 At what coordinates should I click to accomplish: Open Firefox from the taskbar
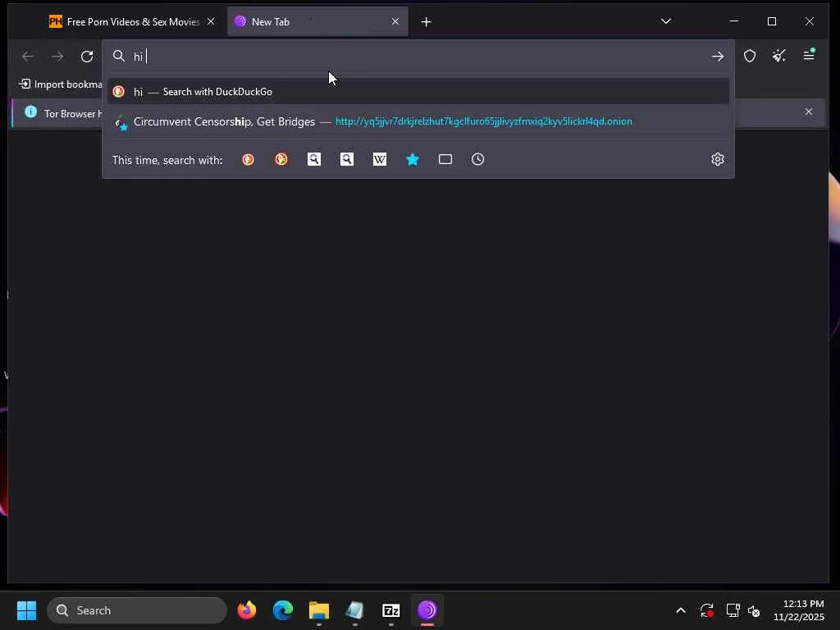(247, 610)
